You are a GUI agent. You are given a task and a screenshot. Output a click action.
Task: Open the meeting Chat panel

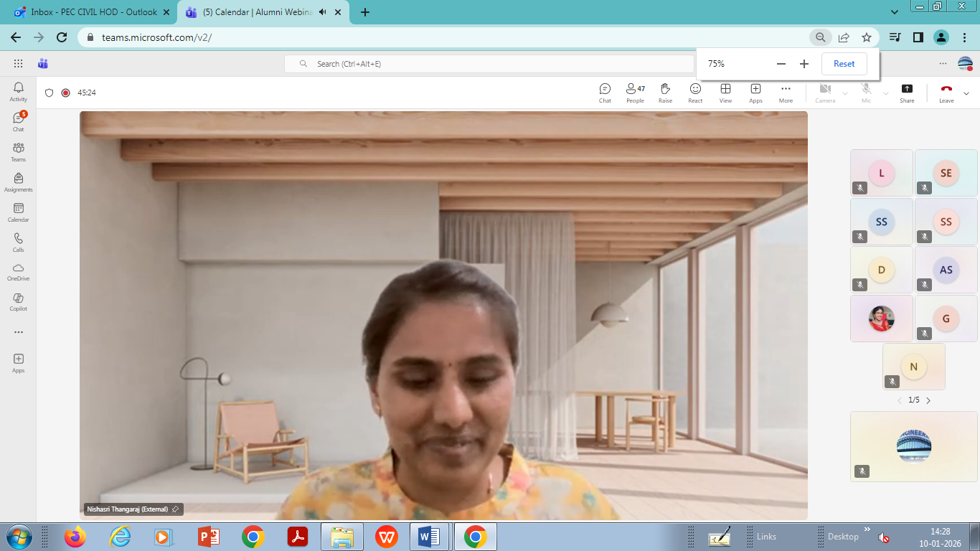(x=605, y=92)
